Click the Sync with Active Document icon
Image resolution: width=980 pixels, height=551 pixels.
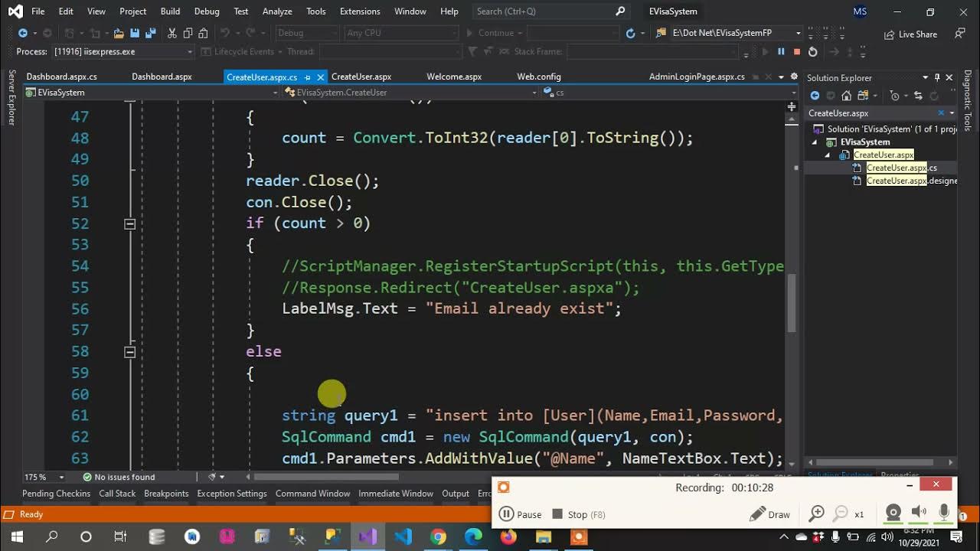(x=918, y=96)
